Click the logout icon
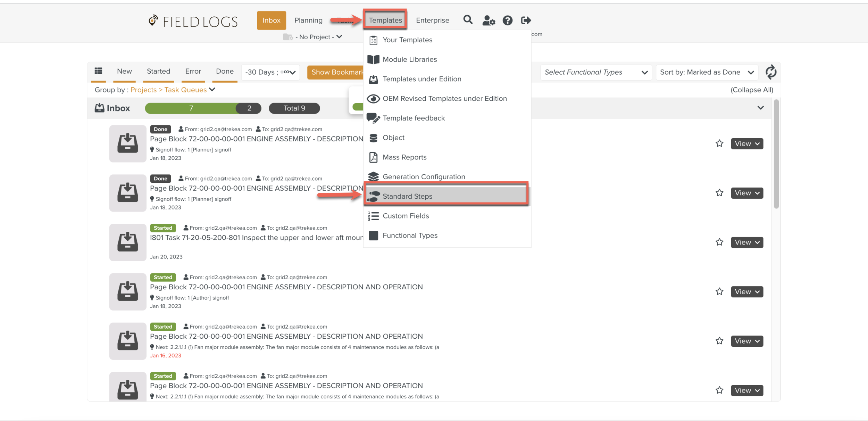Viewport: 868px width, 421px height. click(526, 20)
